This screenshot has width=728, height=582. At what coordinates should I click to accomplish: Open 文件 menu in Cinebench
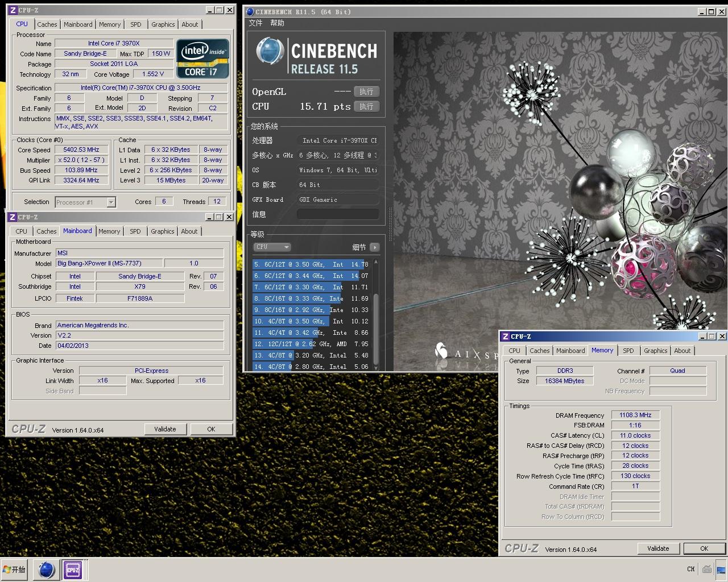(x=256, y=23)
